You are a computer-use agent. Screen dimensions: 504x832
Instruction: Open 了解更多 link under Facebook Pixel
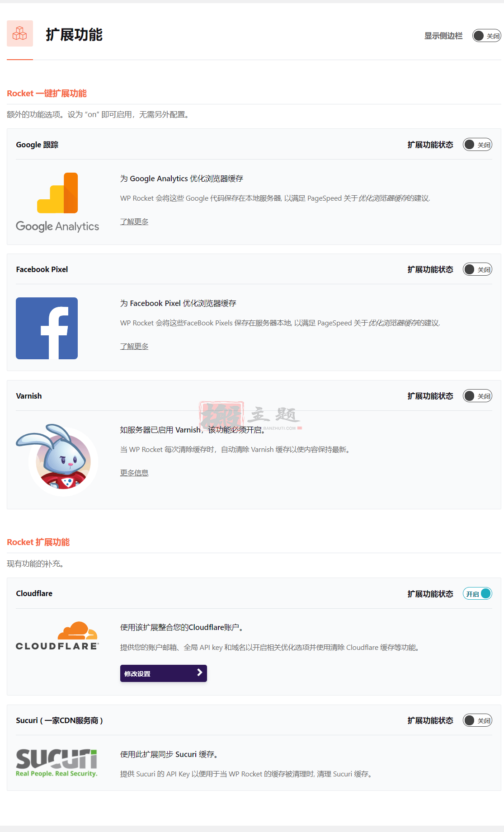tap(134, 346)
